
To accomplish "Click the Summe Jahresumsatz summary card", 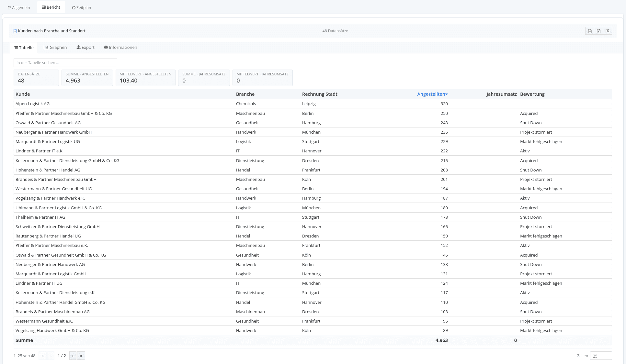I will point(204,78).
